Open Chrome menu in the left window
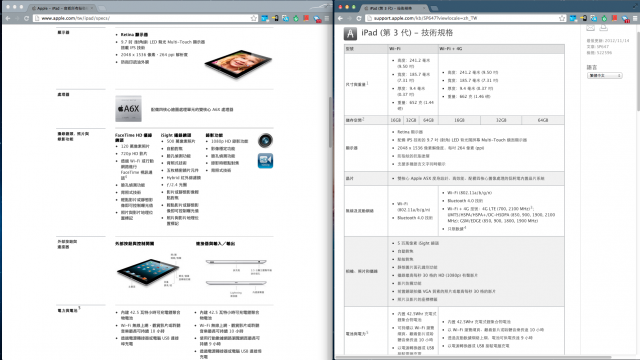 pyautogui.click(x=327, y=18)
